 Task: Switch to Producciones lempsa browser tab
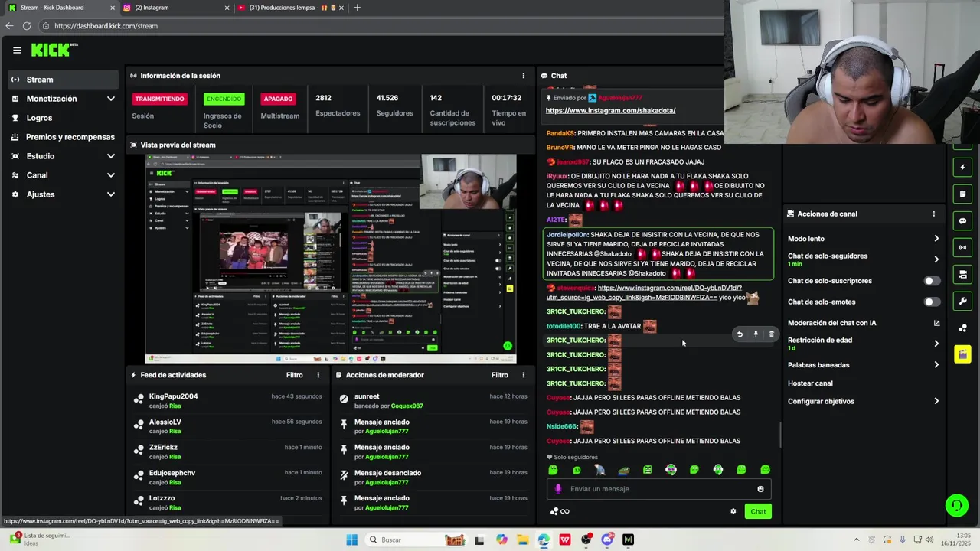pos(291,8)
